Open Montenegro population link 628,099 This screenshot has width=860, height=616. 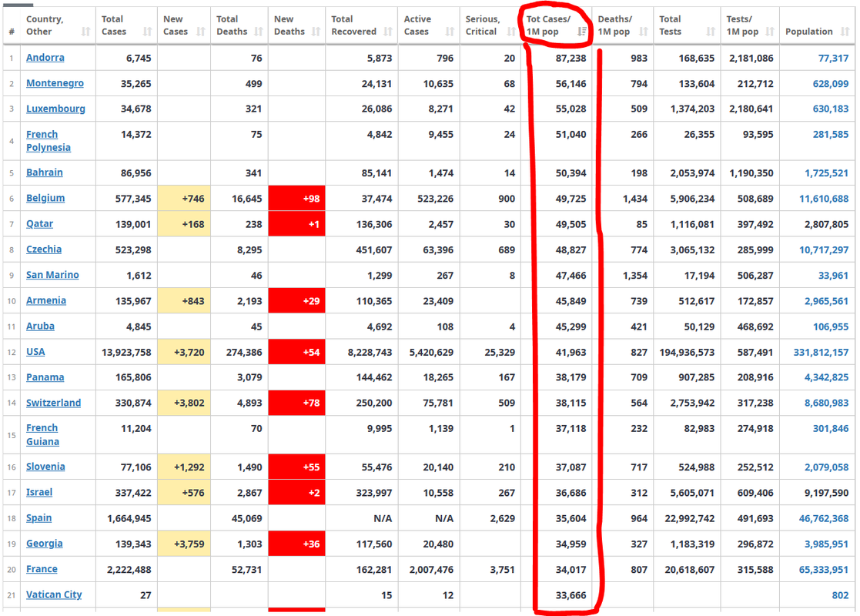coord(831,84)
